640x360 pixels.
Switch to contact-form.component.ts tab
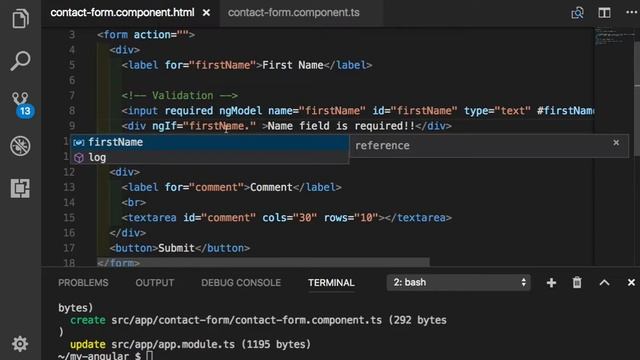click(x=293, y=13)
